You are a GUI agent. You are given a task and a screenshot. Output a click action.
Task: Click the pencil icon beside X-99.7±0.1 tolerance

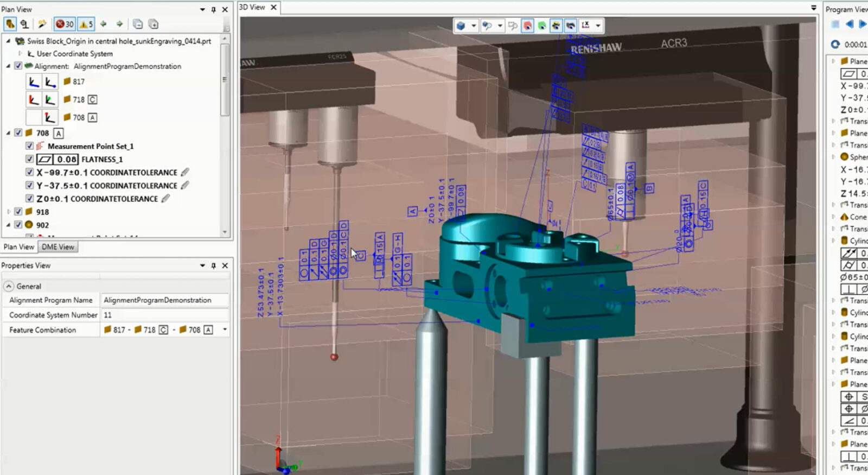click(185, 172)
